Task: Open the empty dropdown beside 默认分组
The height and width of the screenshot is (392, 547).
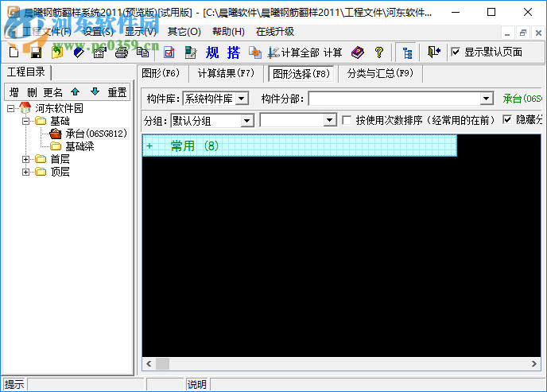Action: [x=329, y=121]
